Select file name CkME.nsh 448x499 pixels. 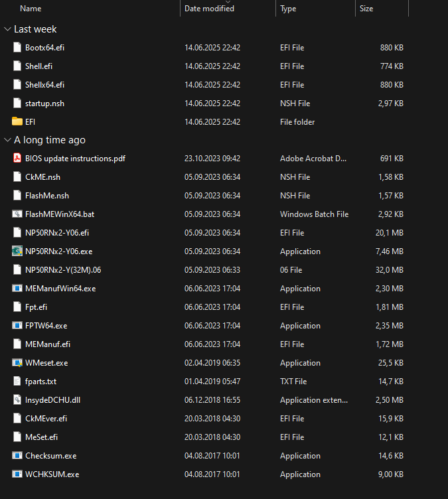(42, 177)
